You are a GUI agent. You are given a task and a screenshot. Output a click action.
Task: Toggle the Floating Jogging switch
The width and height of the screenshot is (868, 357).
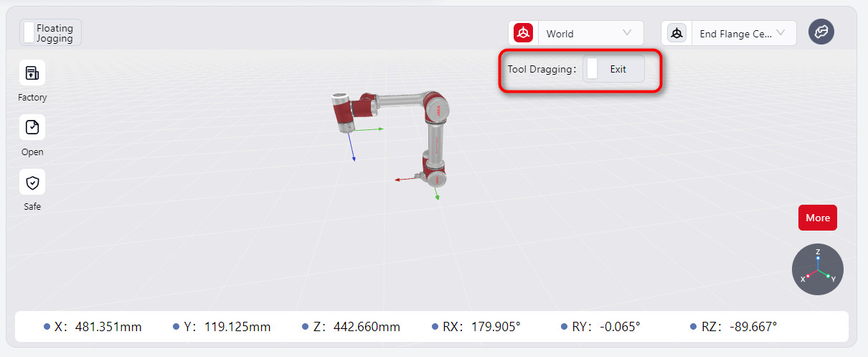tap(29, 33)
